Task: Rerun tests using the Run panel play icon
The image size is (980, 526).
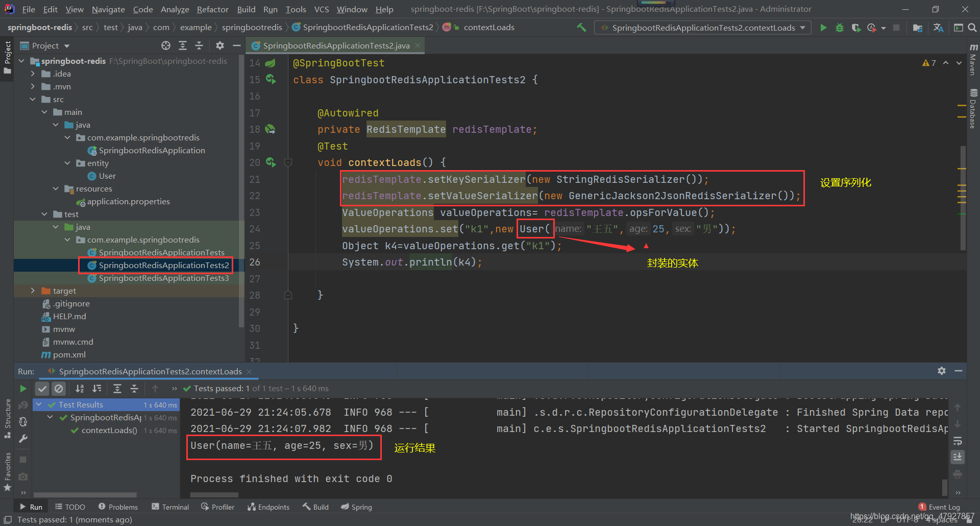Action: 23,389
